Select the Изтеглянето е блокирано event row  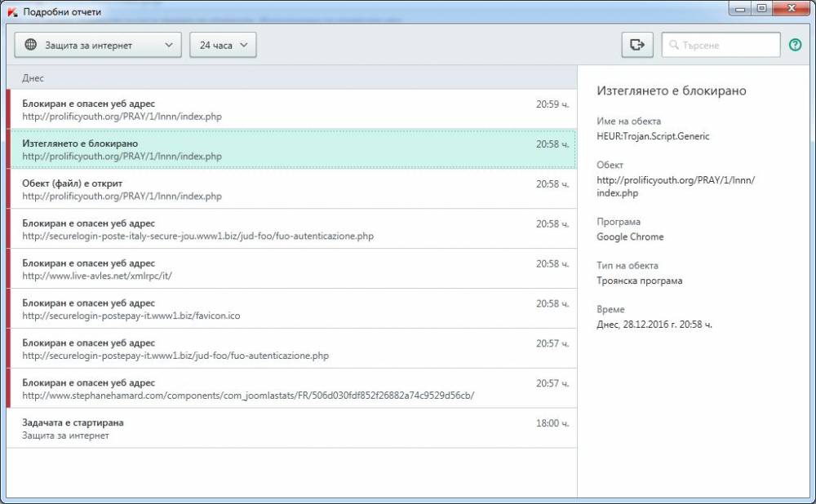click(291, 149)
